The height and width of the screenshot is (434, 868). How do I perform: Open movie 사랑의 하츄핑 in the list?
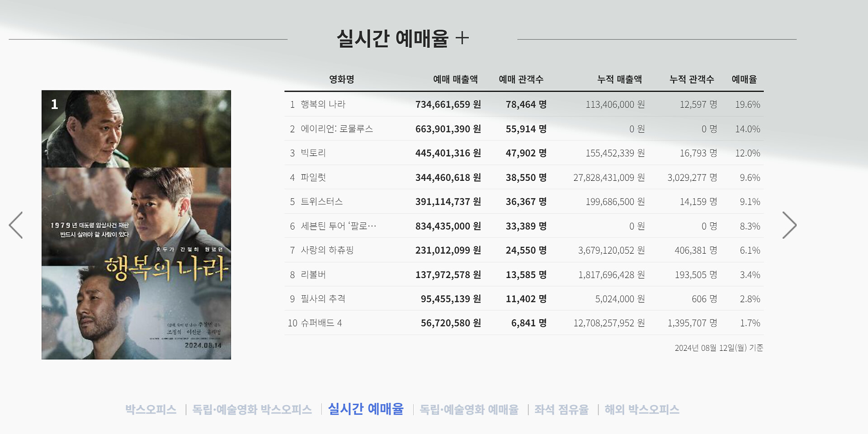[327, 250]
